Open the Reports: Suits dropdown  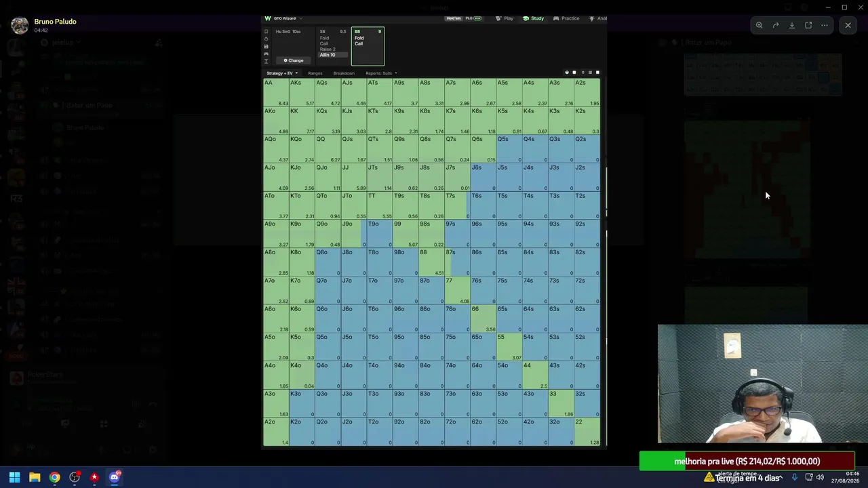(x=381, y=73)
